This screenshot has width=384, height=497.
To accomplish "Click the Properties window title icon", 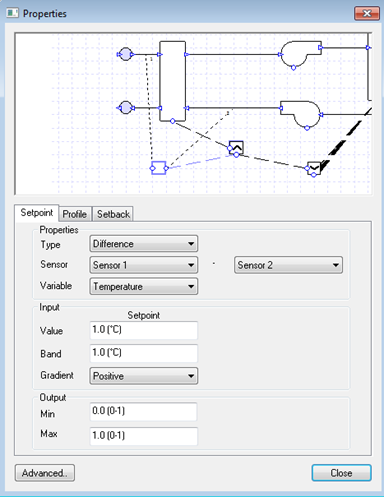I will (12, 13).
